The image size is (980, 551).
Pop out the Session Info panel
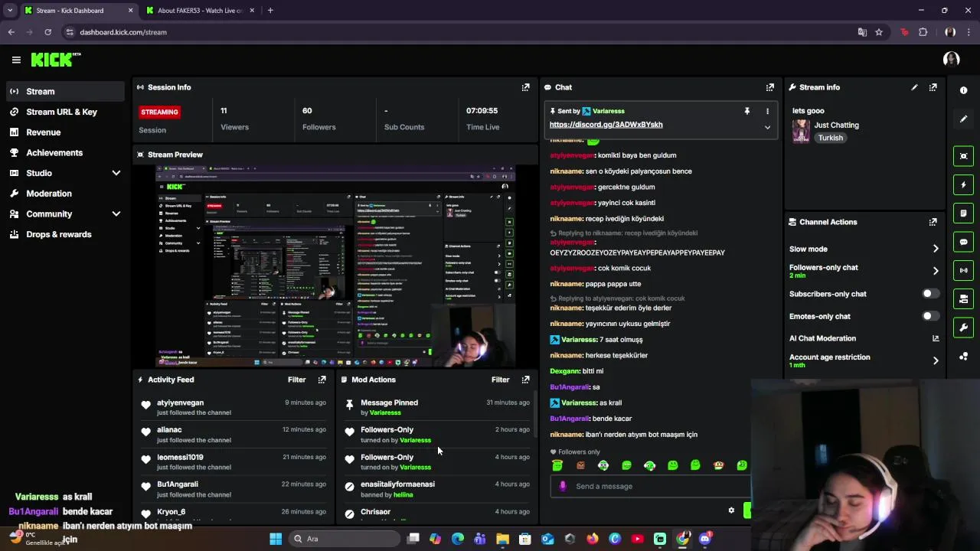(525, 87)
